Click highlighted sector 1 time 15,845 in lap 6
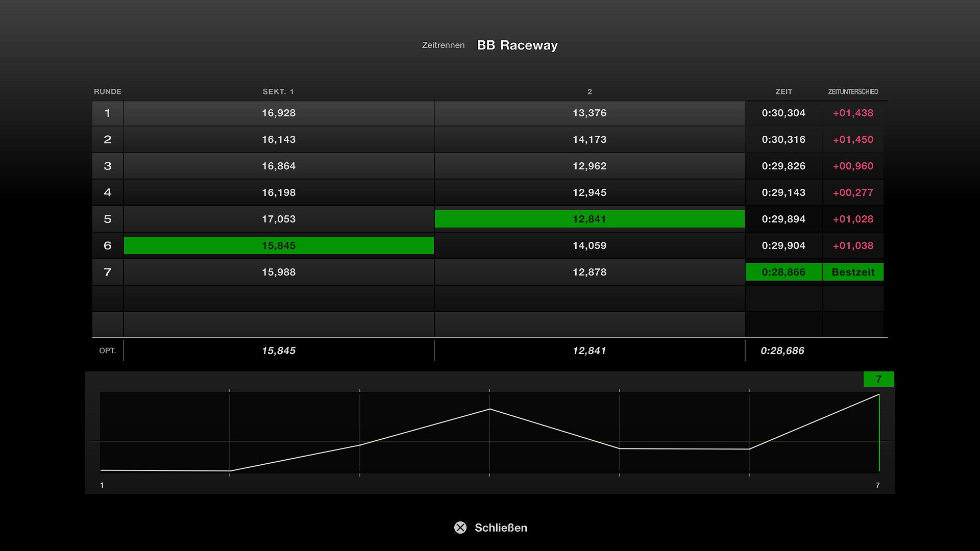The image size is (980, 551). tap(279, 245)
